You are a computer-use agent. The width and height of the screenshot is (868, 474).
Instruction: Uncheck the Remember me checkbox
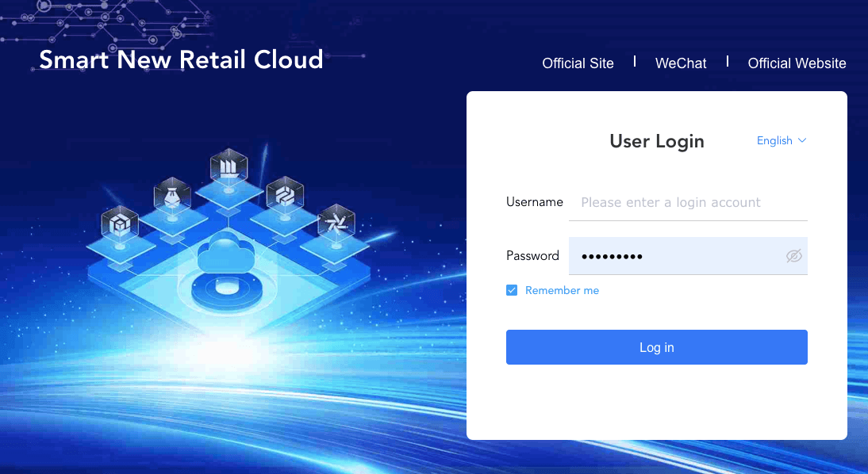tap(512, 291)
